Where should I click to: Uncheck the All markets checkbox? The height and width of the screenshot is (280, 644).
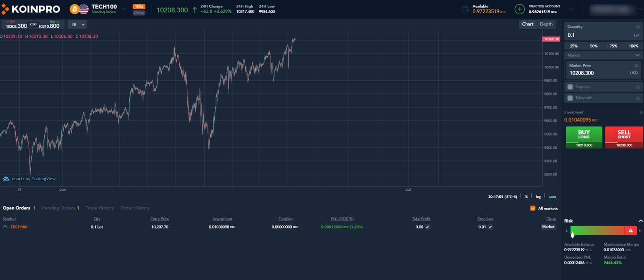(532, 208)
